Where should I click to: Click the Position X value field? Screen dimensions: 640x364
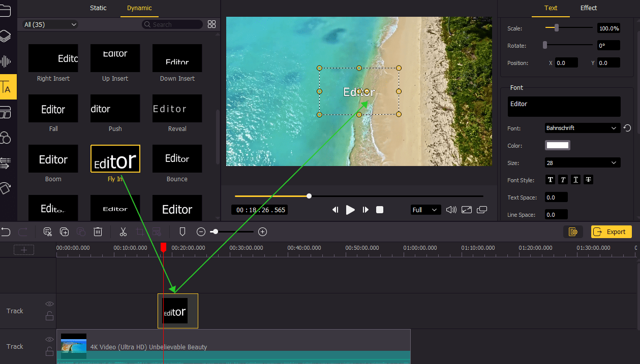click(x=566, y=63)
